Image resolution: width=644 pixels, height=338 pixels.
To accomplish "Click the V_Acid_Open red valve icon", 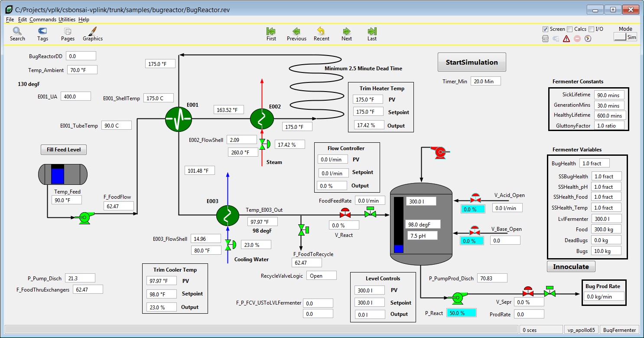I will tap(475, 198).
